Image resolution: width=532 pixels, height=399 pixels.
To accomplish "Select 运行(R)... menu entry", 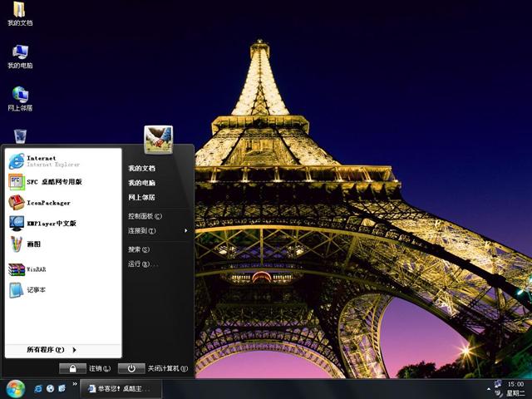I will (x=142, y=264).
